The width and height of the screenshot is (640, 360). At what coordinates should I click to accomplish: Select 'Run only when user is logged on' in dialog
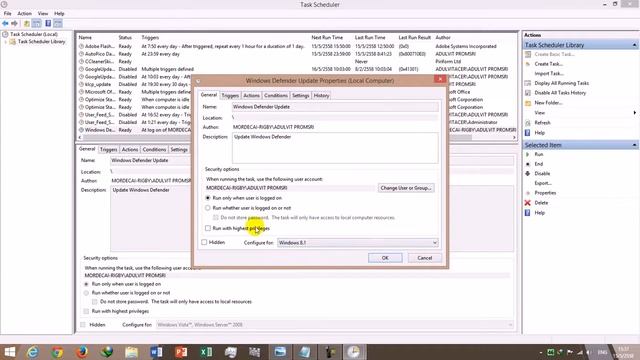coord(208,198)
